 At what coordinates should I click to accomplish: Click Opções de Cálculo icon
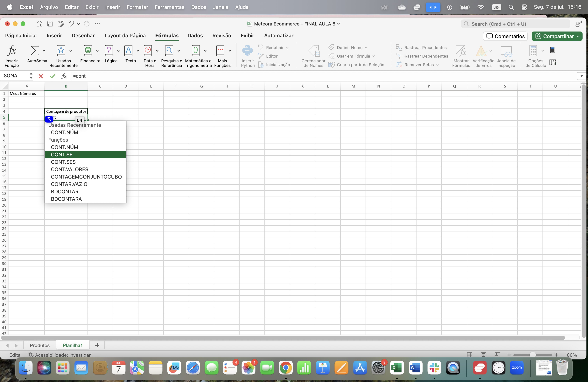click(533, 51)
